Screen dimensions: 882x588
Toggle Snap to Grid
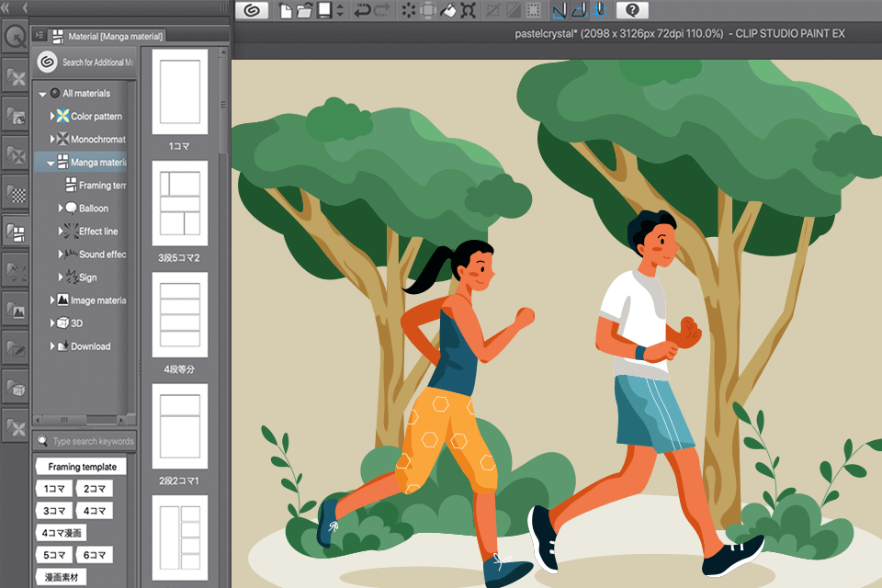[598, 11]
